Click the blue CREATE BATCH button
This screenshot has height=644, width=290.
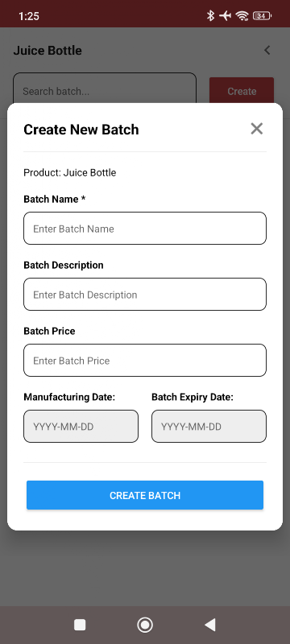click(x=145, y=495)
